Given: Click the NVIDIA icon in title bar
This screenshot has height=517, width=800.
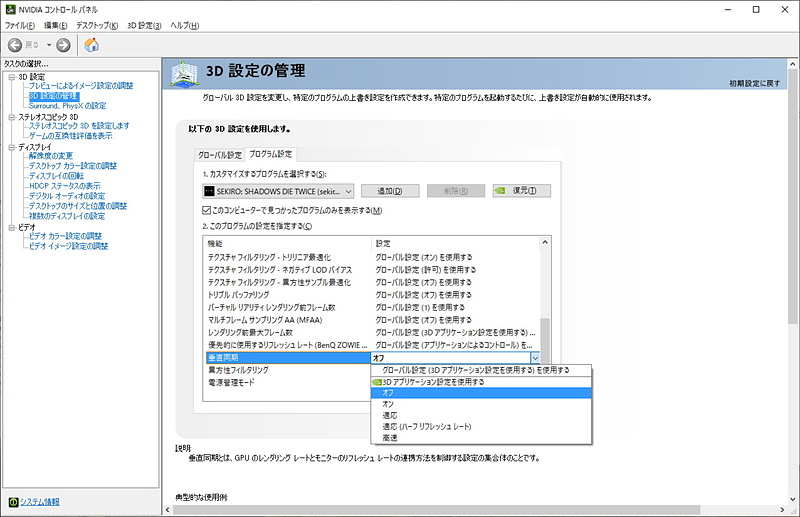Looking at the screenshot, I should tap(10, 9).
